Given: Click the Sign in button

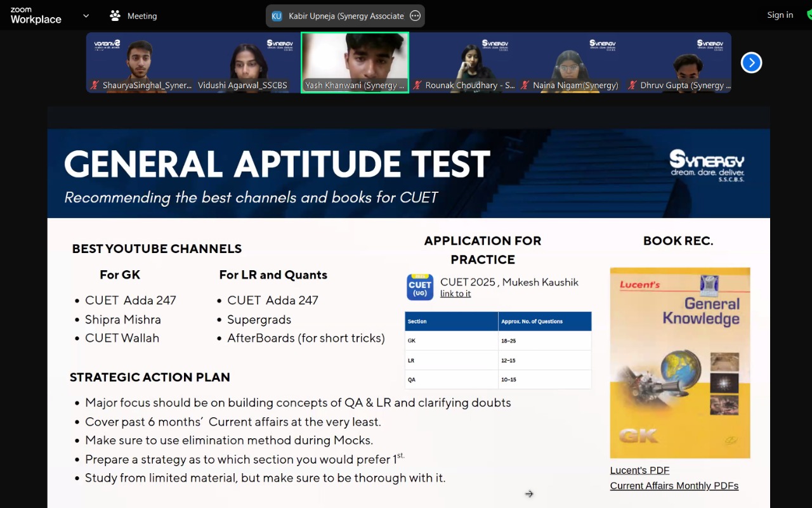Looking at the screenshot, I should coord(780,15).
